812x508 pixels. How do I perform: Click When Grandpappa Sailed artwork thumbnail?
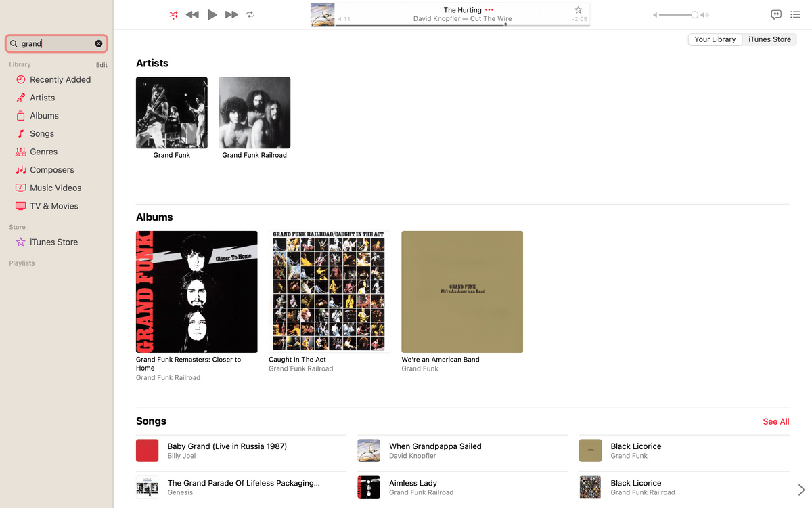coord(369,450)
